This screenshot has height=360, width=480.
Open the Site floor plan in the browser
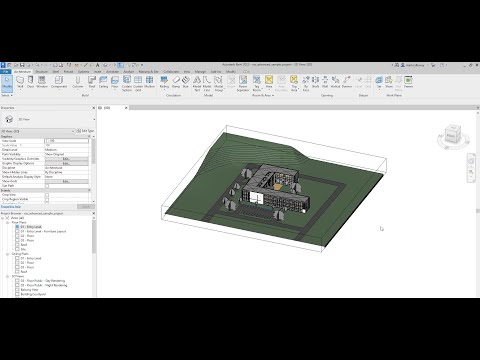(23, 249)
